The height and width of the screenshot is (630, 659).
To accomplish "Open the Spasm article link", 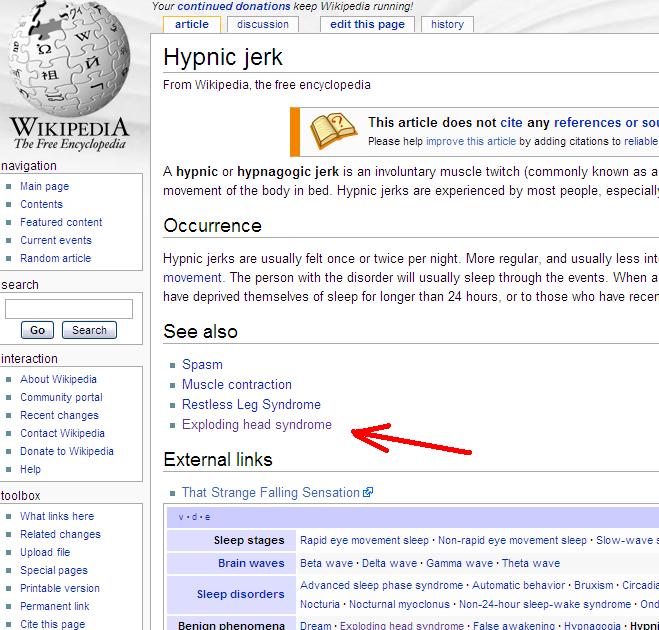I will (202, 365).
